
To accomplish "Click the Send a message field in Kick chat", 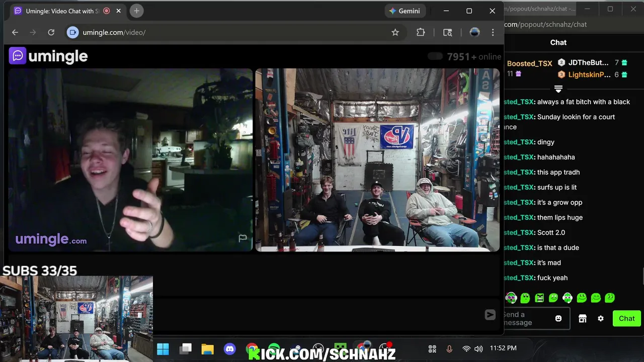I will [x=536, y=318].
